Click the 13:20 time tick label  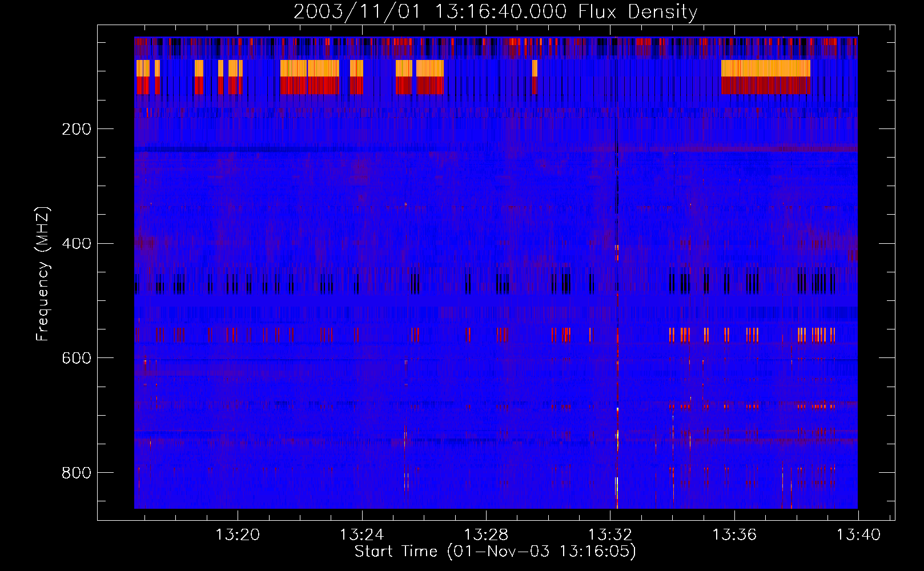click(237, 535)
